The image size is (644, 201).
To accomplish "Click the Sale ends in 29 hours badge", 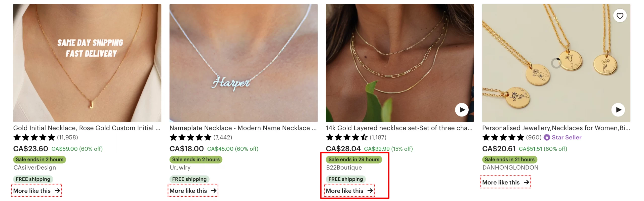I will [354, 159].
